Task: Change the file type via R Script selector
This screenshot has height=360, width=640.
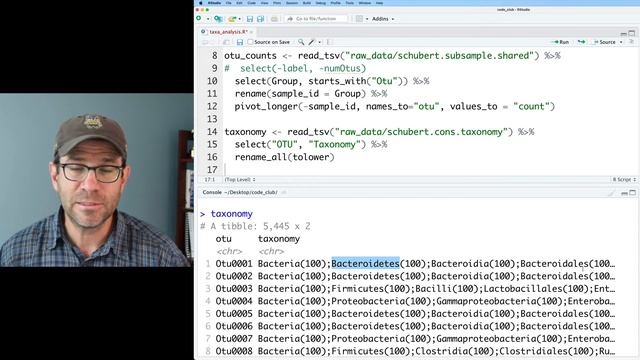Action: 624,180
